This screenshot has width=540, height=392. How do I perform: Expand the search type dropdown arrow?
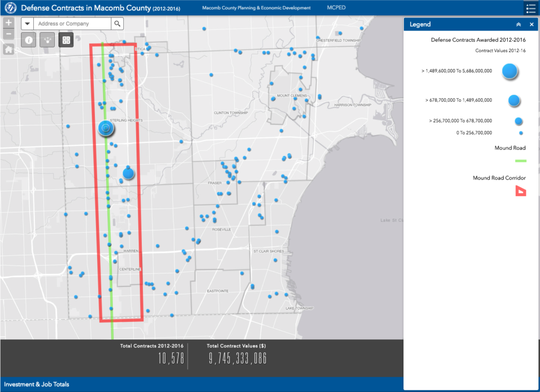pyautogui.click(x=27, y=23)
